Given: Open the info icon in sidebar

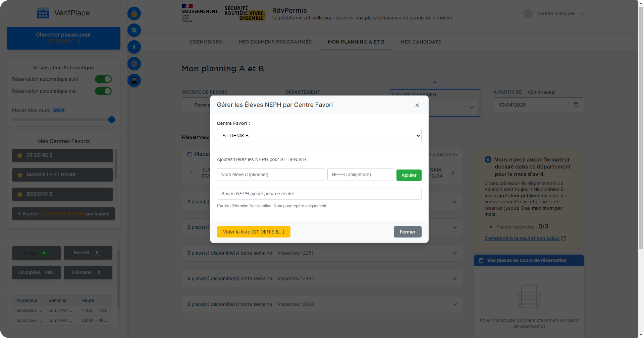Looking at the screenshot, I should click(134, 47).
